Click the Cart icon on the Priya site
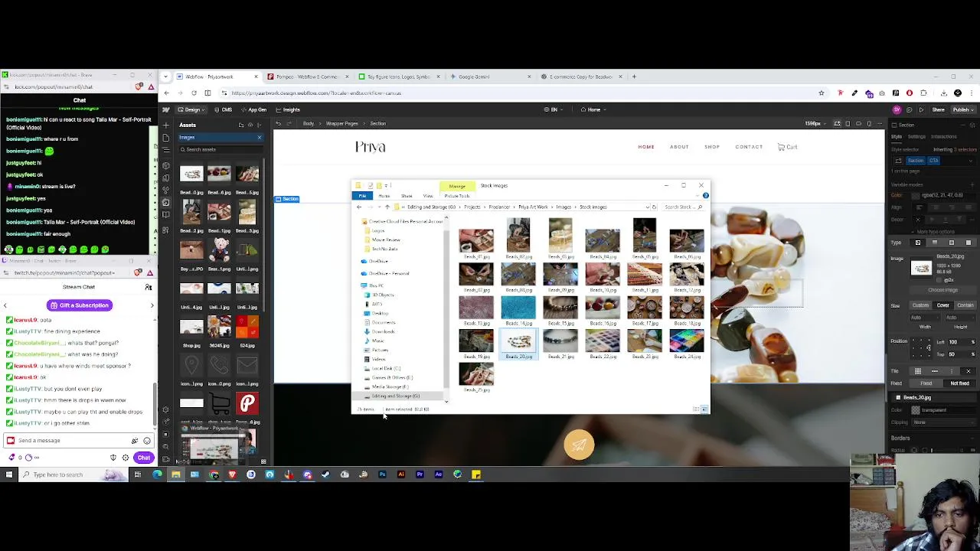 (787, 147)
